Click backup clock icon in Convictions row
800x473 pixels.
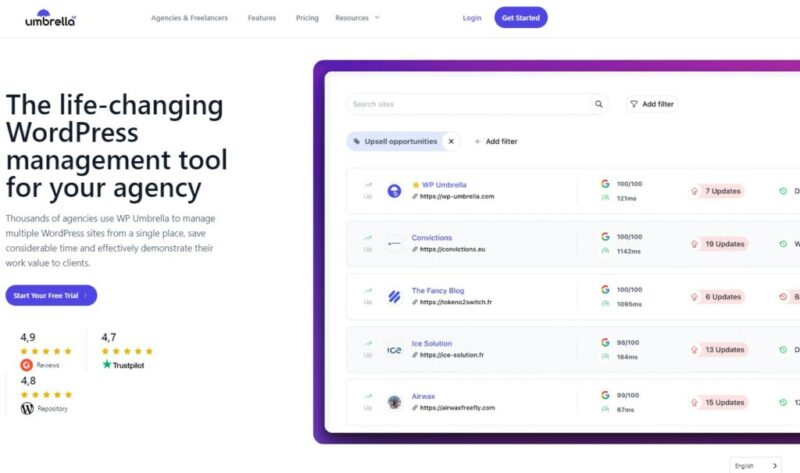783,244
